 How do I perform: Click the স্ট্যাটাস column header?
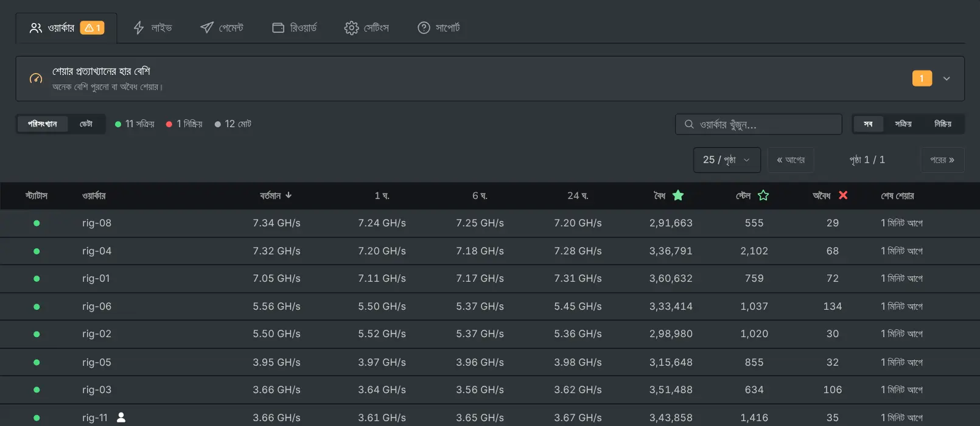37,196
